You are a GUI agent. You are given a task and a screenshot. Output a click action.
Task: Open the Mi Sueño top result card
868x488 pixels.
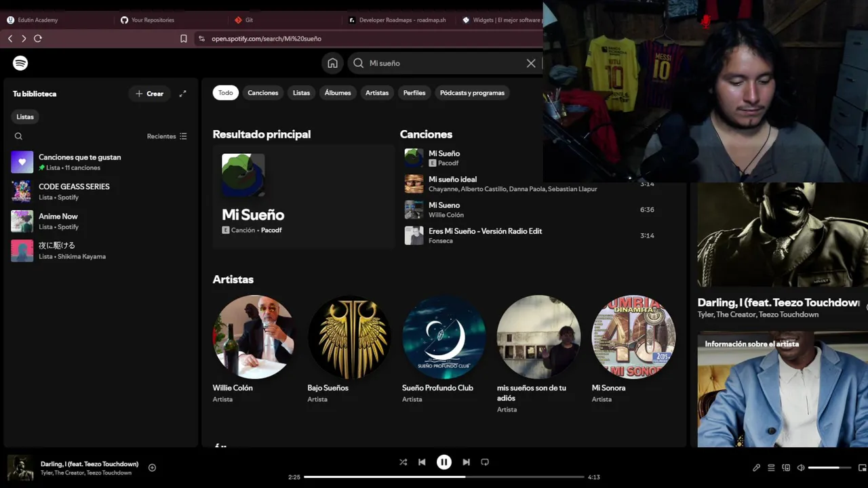303,196
